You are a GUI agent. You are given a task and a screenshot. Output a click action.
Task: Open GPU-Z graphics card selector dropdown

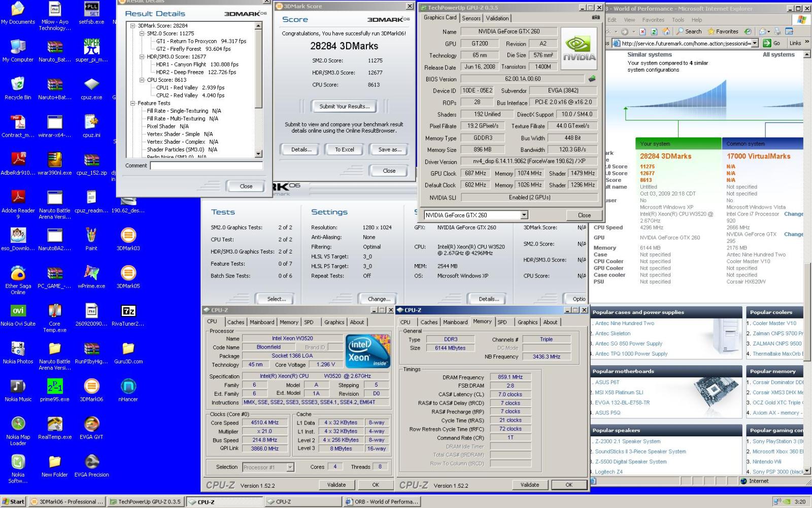pyautogui.click(x=524, y=215)
